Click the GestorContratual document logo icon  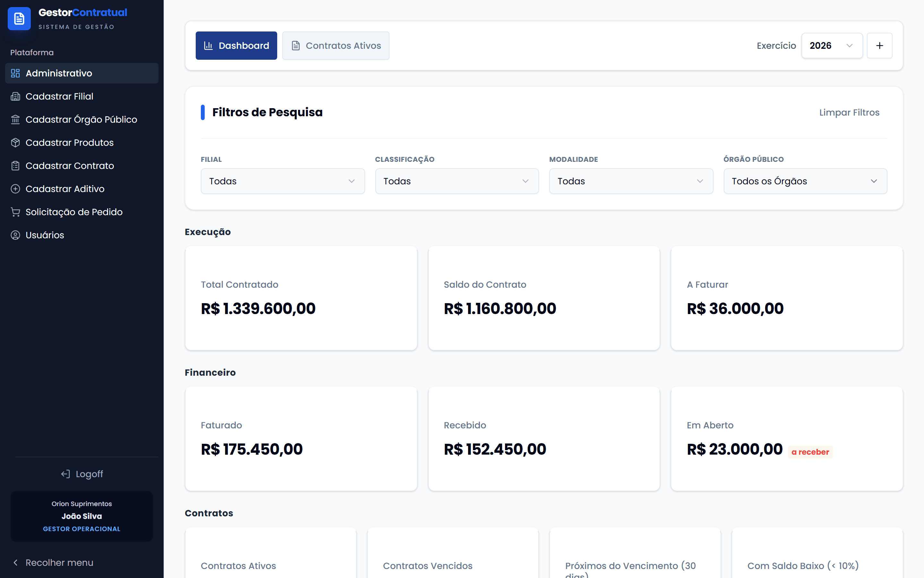pos(19,18)
